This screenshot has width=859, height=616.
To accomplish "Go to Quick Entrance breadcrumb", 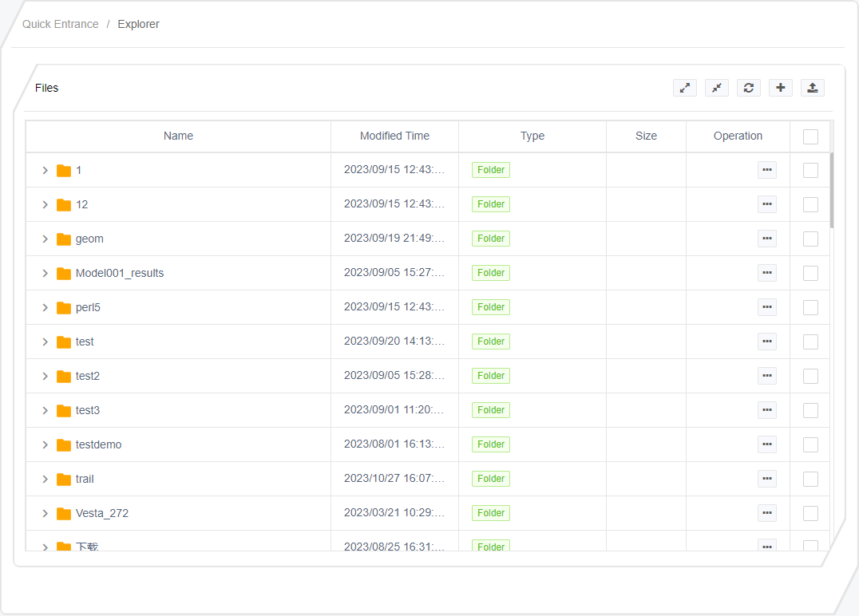I will (60, 24).
